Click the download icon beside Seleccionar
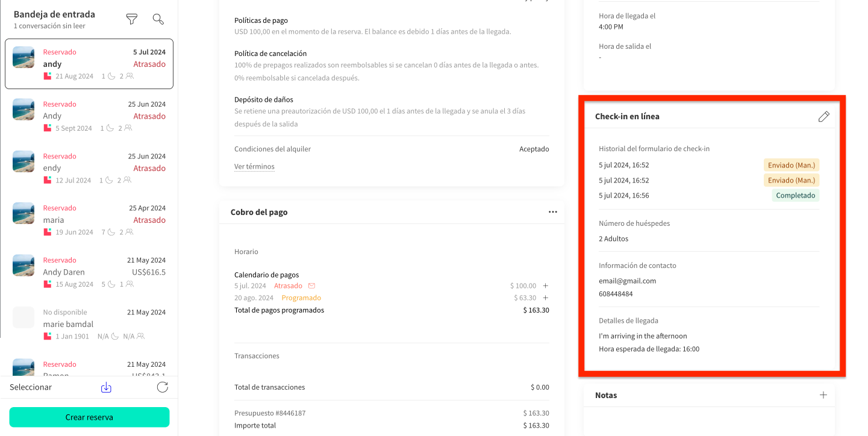868x436 pixels. click(x=106, y=387)
